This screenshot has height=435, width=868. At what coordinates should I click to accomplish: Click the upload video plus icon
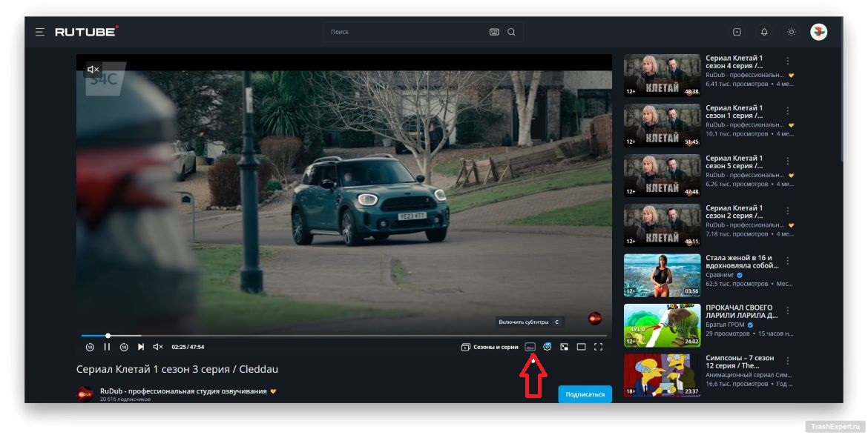point(737,32)
